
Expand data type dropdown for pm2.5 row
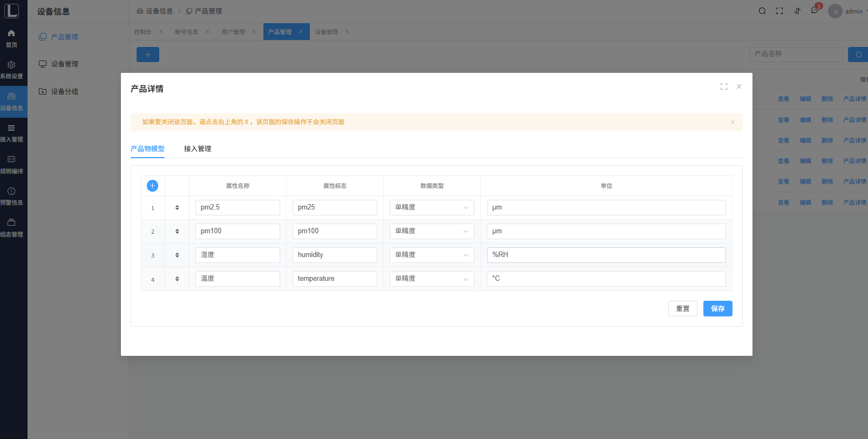[x=432, y=207]
